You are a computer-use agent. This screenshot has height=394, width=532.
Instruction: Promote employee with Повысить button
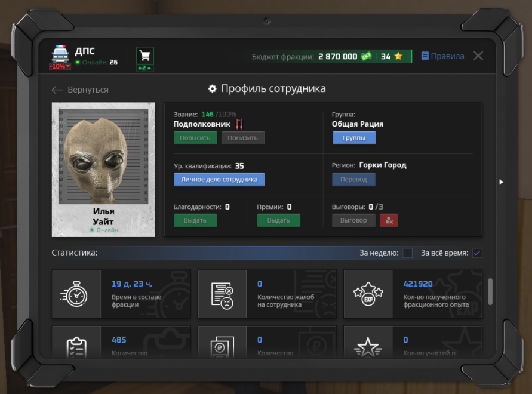click(x=195, y=138)
